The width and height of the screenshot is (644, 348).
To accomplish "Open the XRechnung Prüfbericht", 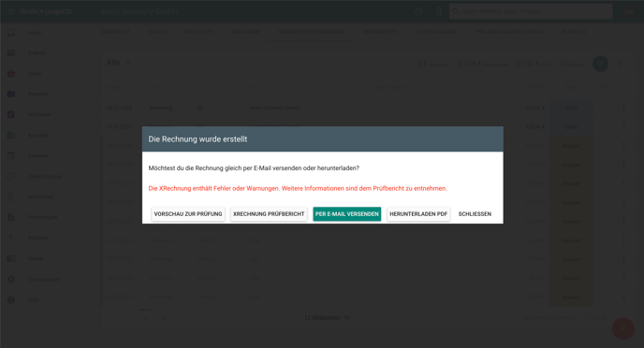I will [x=269, y=214].
